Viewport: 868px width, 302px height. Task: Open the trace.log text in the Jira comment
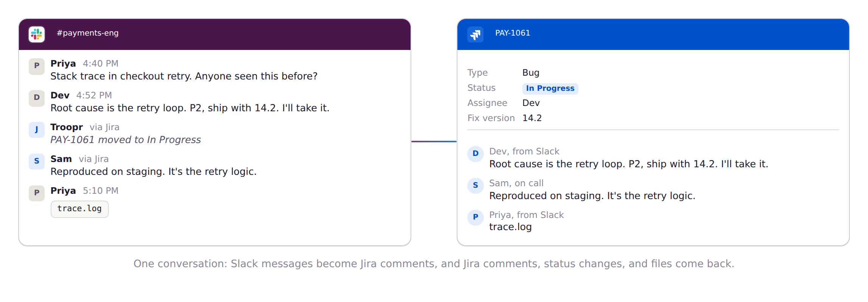pyautogui.click(x=510, y=227)
